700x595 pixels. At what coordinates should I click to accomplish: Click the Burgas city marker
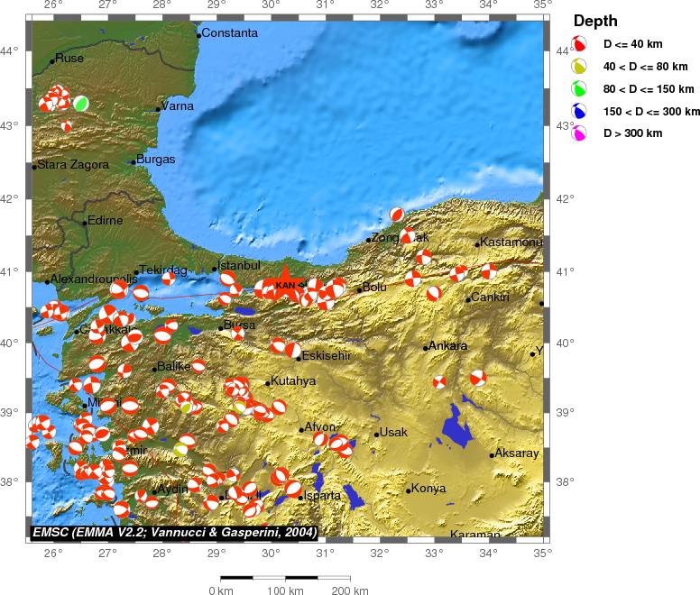pos(134,162)
